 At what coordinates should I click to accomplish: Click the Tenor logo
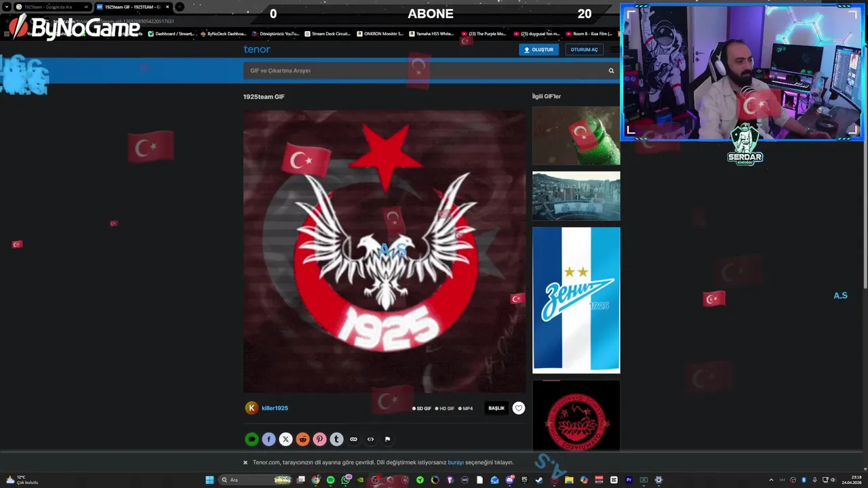(256, 49)
